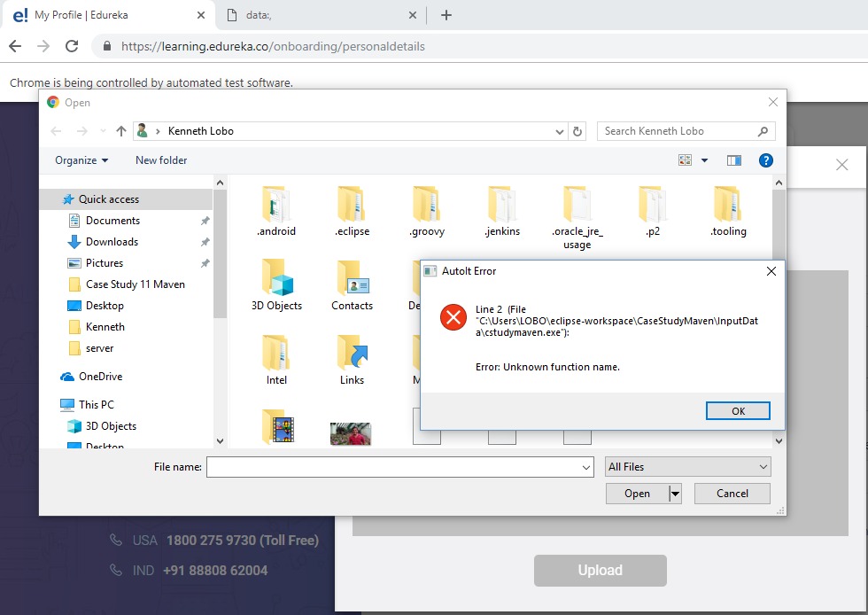The height and width of the screenshot is (615, 868).
Task: Open the All Files type dropdown
Action: tap(688, 467)
